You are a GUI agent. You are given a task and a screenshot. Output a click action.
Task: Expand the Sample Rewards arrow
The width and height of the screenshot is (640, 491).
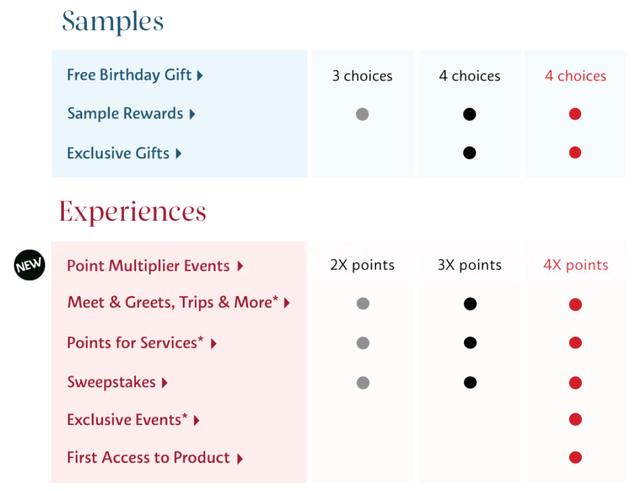coord(192,114)
